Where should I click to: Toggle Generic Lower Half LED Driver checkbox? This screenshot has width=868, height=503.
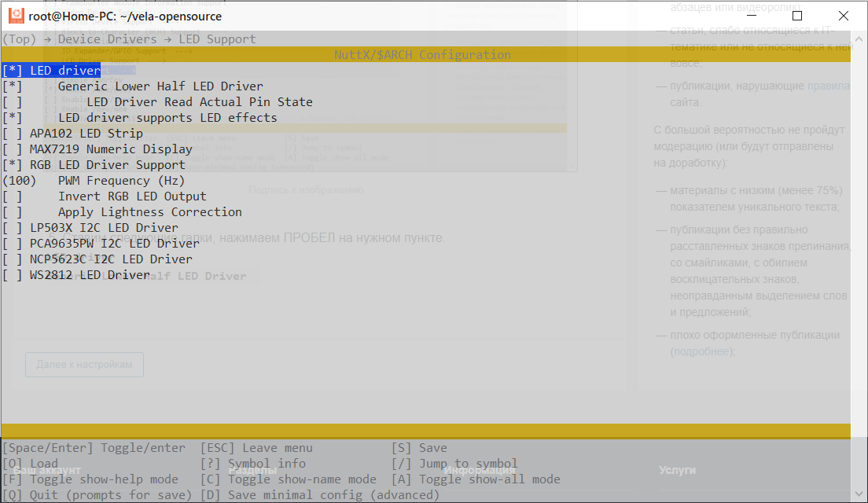click(x=12, y=86)
